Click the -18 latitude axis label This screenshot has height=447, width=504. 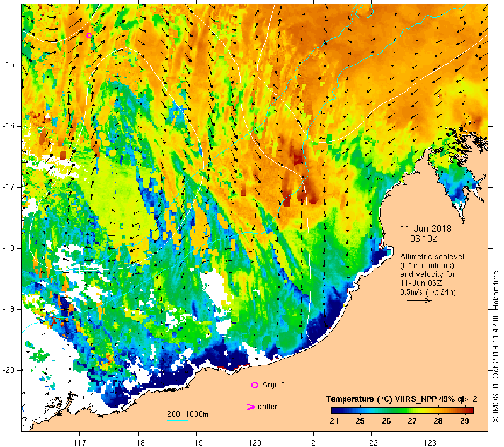[8, 248]
